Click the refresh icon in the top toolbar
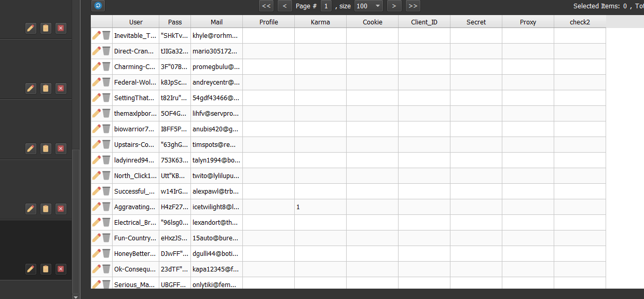Screen dimensions: 644x299 98,6
